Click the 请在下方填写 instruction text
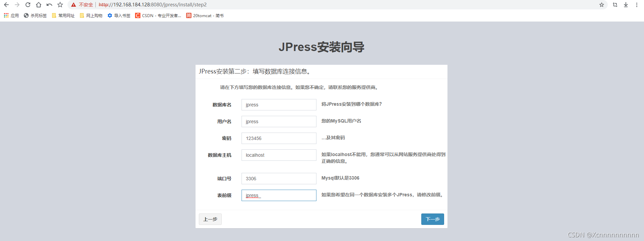The width and height of the screenshot is (644, 241). click(x=300, y=87)
